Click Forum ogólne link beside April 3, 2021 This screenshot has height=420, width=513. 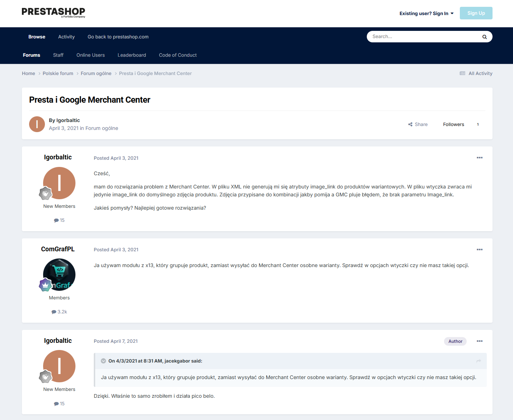tap(102, 128)
